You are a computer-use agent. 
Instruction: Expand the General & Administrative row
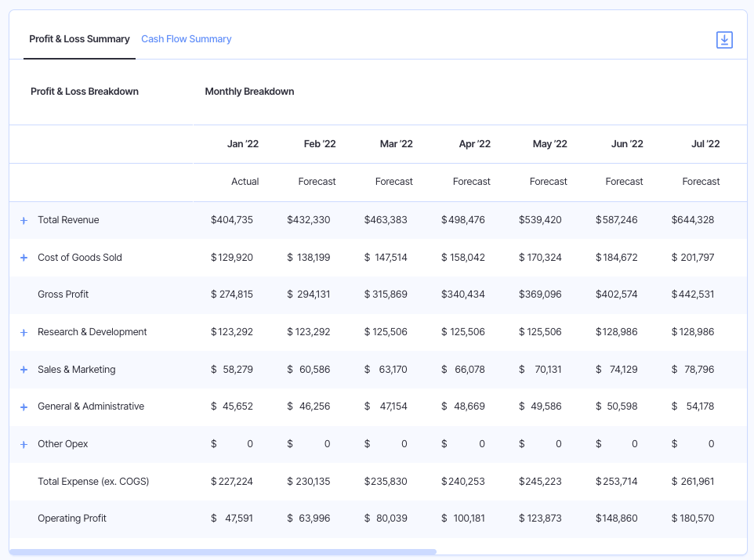point(24,407)
